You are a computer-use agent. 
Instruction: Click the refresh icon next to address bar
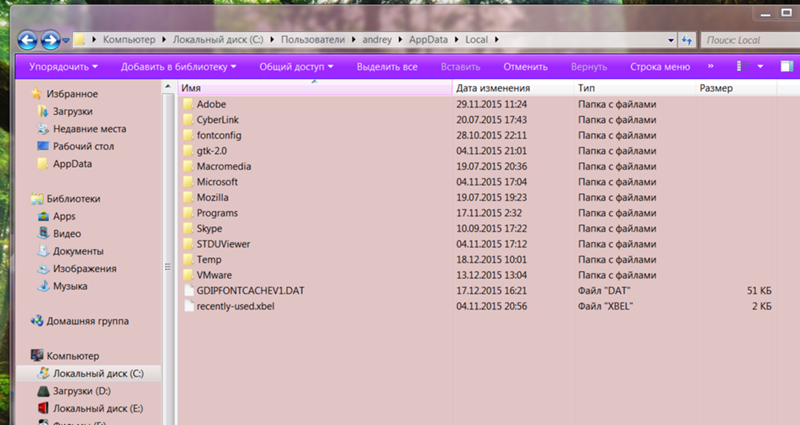pos(687,40)
